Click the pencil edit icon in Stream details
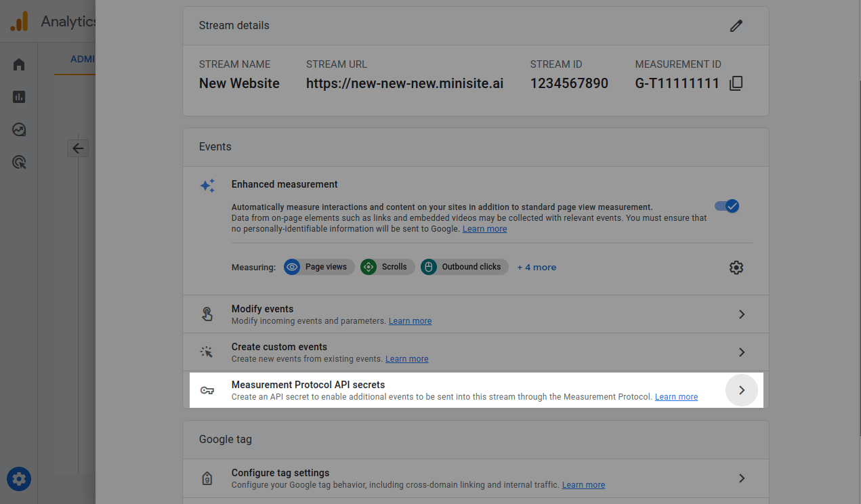 coord(736,26)
